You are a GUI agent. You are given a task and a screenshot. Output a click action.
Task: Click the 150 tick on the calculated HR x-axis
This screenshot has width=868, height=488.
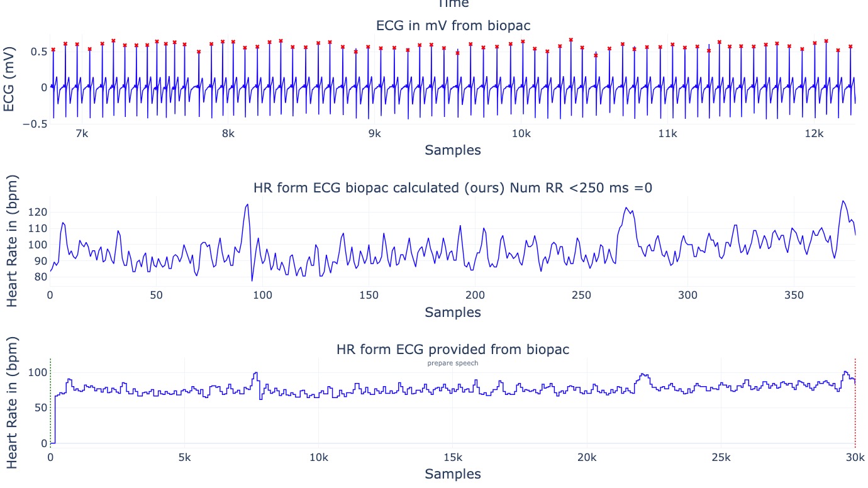pyautogui.click(x=369, y=296)
